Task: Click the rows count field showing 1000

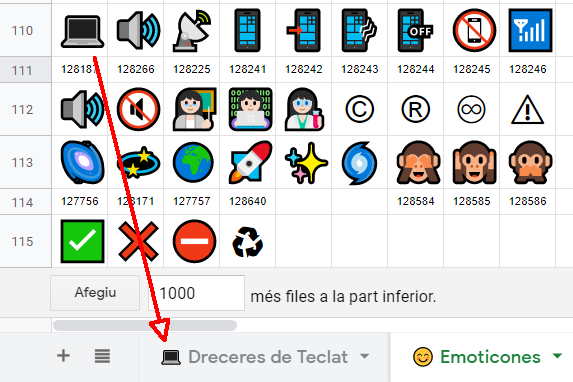Action: tap(196, 293)
